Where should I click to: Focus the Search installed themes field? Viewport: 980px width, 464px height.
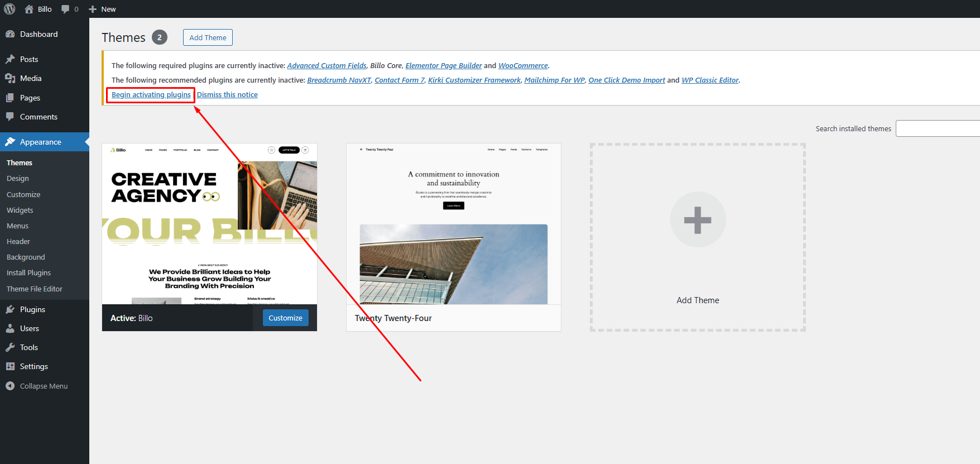(938, 128)
